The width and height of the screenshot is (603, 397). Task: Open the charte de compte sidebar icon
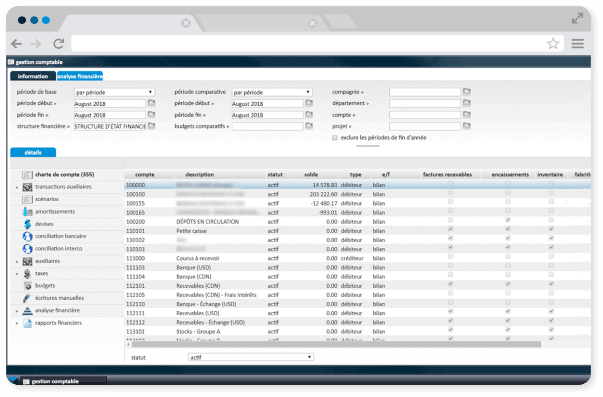(x=27, y=175)
